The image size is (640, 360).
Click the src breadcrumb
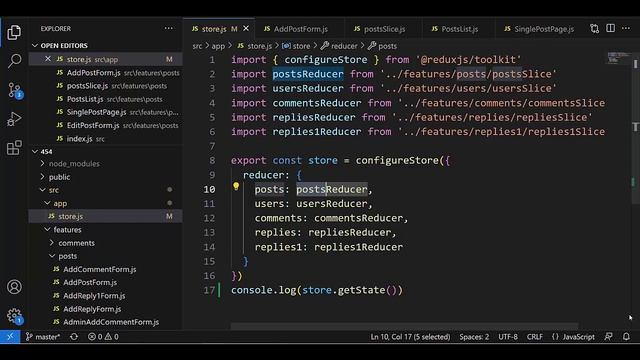(x=197, y=46)
